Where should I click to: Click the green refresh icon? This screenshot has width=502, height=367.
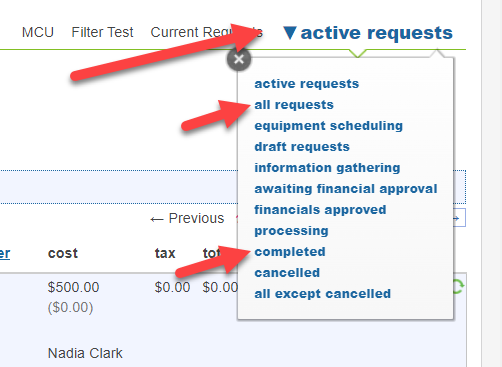[459, 287]
